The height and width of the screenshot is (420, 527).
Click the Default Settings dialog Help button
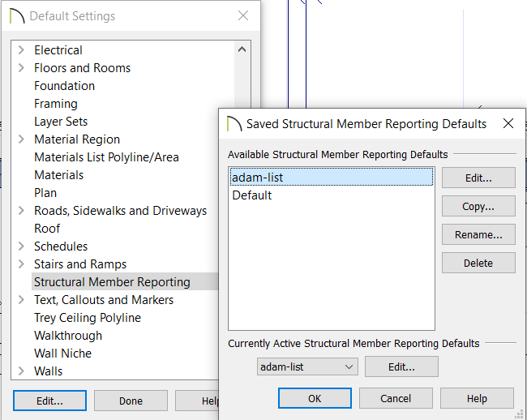point(197,401)
